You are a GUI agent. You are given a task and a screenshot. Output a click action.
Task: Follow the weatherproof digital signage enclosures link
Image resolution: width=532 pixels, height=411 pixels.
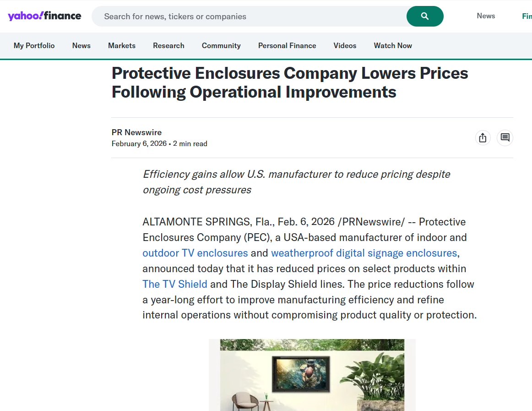click(364, 253)
